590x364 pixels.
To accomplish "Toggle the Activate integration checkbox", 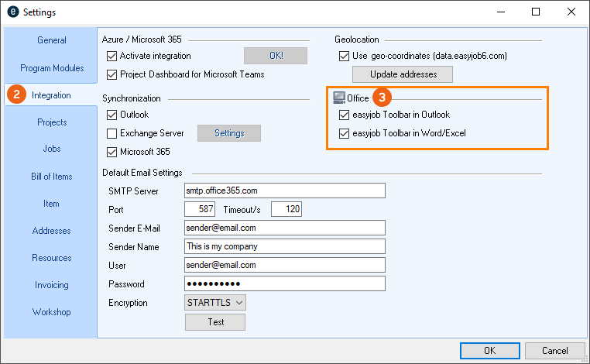I will coord(111,56).
